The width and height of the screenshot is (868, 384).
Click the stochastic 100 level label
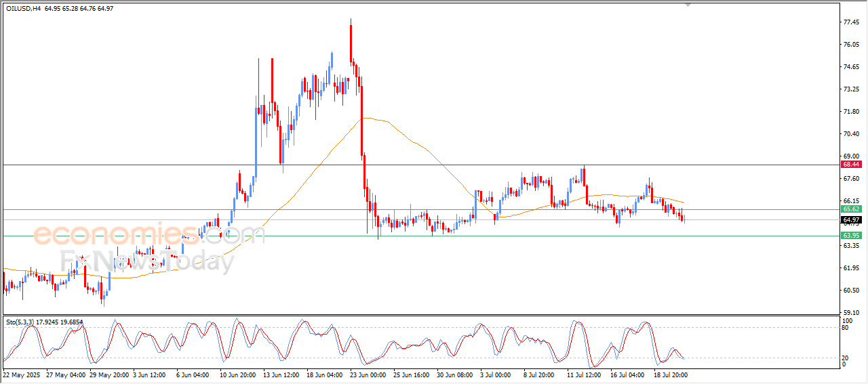coord(847,320)
